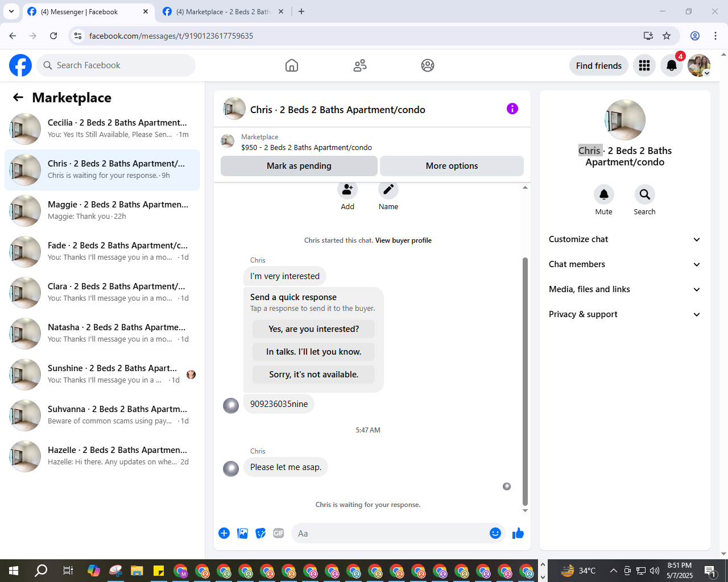728x582 pixels.
Task: Open Windows Start menu
Action: 14,571
